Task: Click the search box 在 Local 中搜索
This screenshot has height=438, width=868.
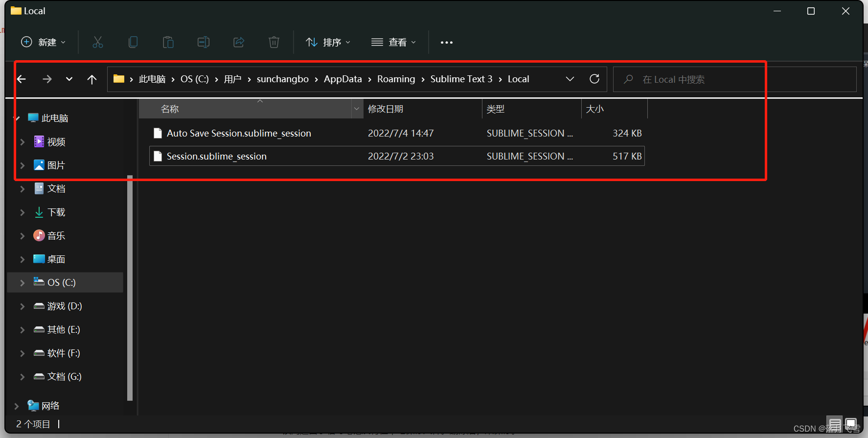Action: pos(735,79)
